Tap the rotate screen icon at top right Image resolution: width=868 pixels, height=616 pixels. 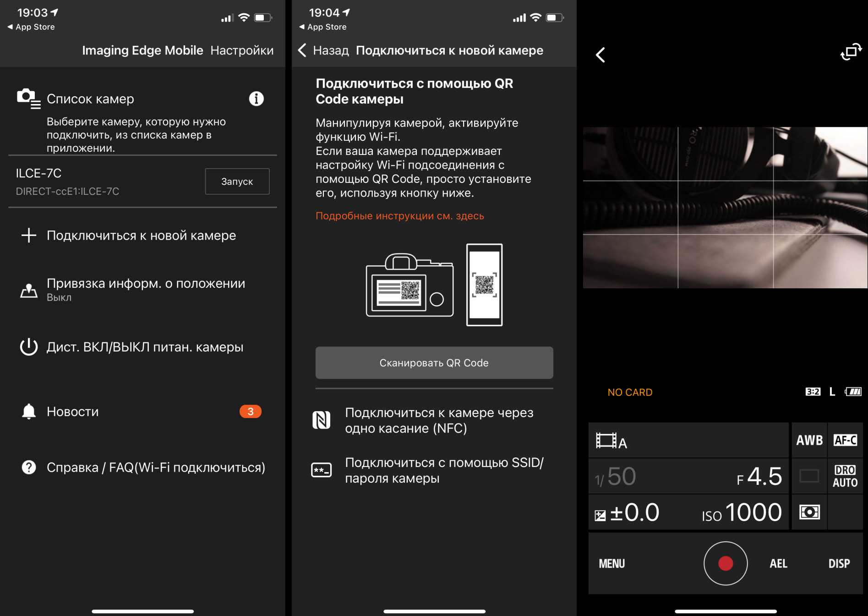(851, 52)
